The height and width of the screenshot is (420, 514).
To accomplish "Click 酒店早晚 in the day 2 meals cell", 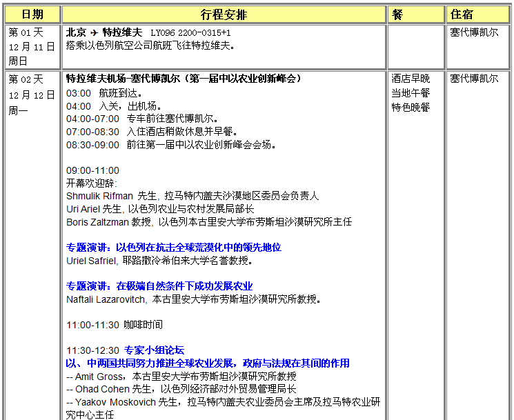I will click(411, 79).
